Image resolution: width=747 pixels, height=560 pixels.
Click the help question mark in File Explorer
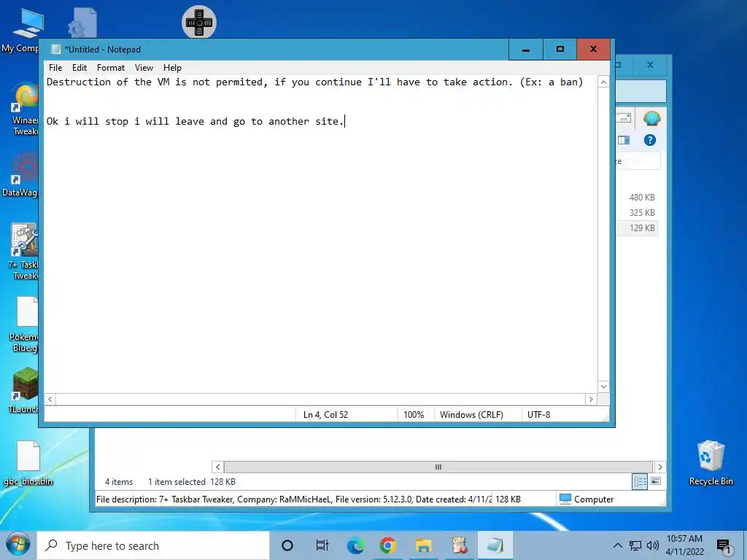coord(650,140)
